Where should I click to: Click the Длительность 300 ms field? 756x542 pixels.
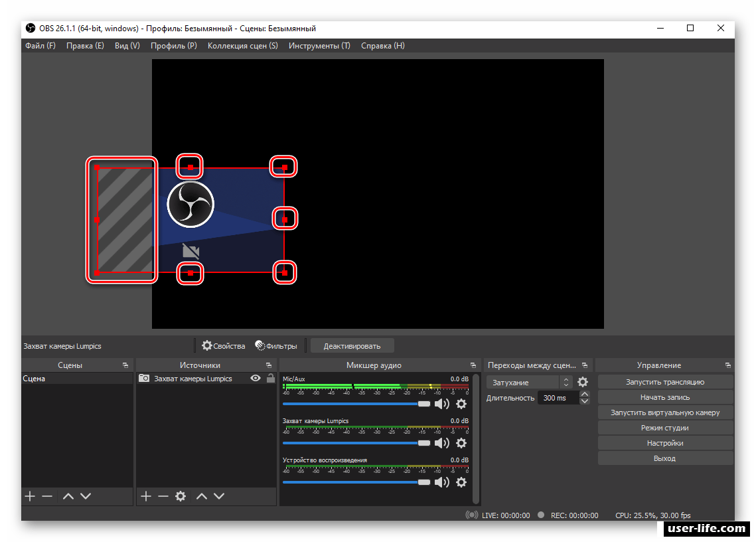pos(558,398)
